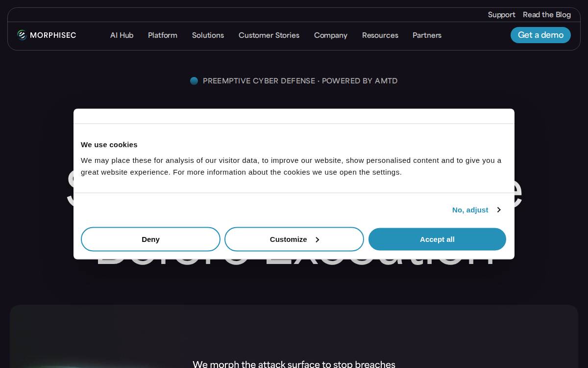Go to Customer Stories
The width and height of the screenshot is (588, 368).
(x=269, y=35)
